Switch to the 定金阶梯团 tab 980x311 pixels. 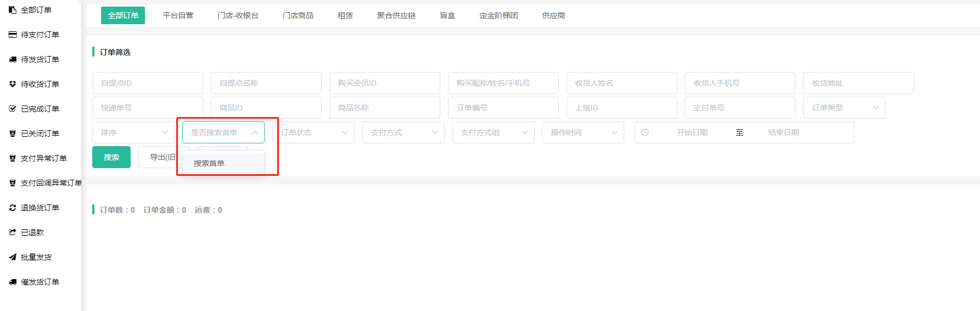coord(499,15)
